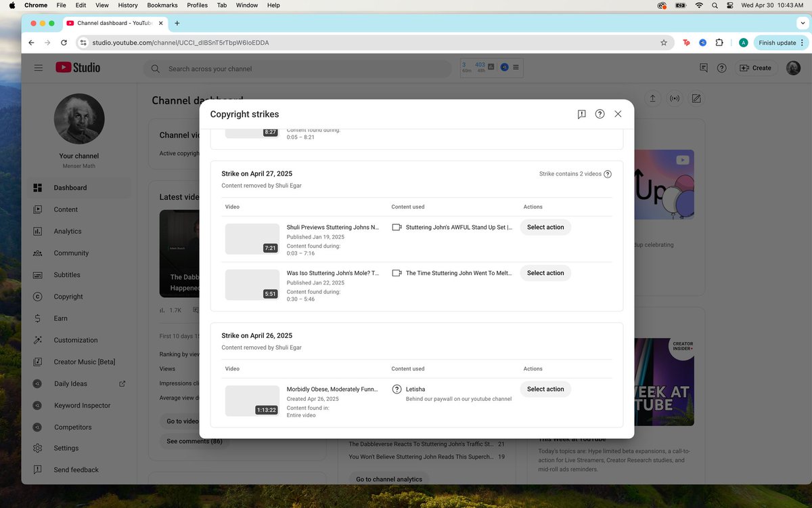Click the 1:13:22 video thumbnail in strikes list
Image resolution: width=812 pixels, height=508 pixels.
tap(252, 401)
